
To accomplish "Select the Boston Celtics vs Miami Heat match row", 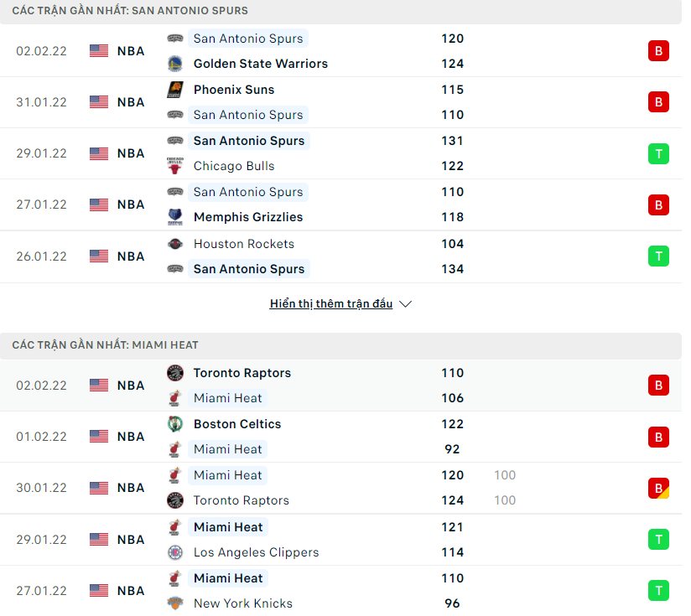I will pos(340,437).
